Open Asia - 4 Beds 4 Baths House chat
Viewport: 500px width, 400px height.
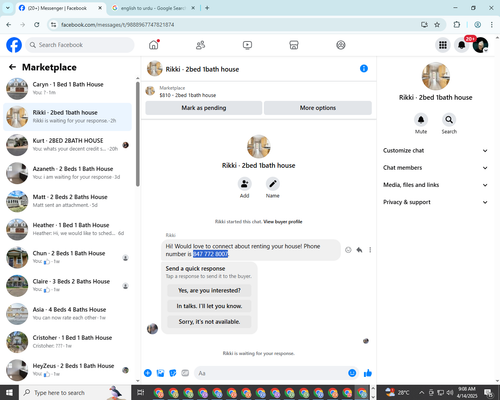68,314
